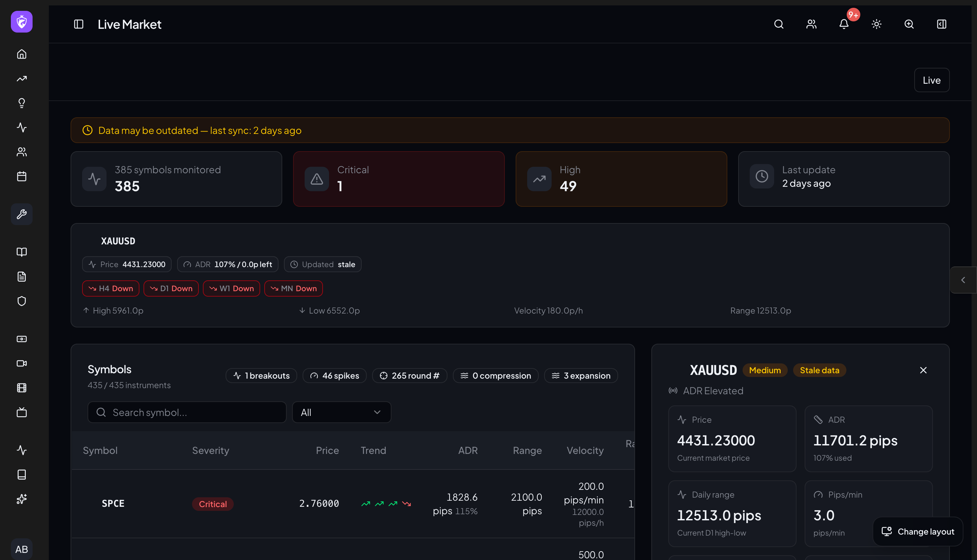
Task: Click the header users icon
Action: [x=811, y=24]
